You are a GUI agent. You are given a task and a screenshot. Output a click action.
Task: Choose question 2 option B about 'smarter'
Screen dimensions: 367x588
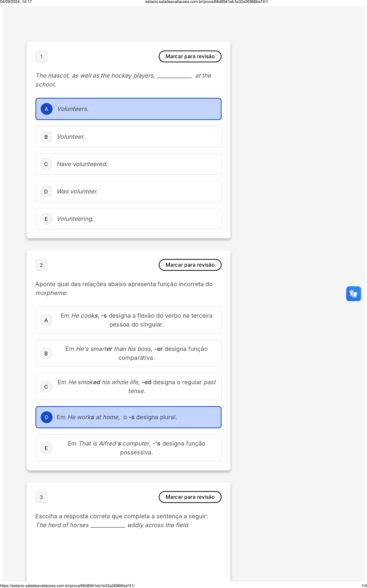pyautogui.click(x=128, y=353)
